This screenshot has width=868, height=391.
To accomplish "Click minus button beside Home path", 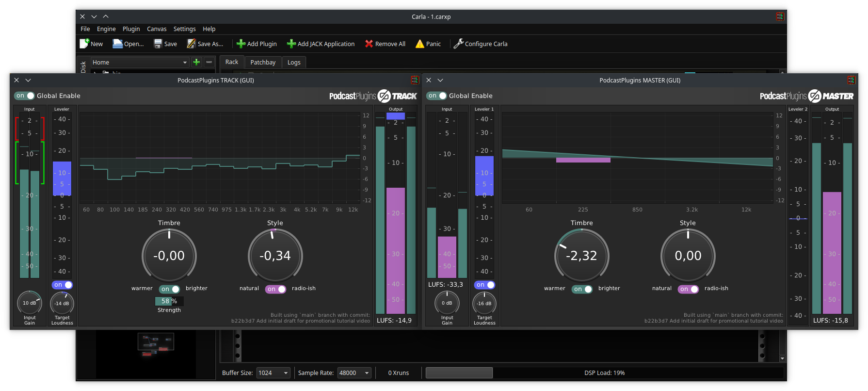I will tap(209, 62).
